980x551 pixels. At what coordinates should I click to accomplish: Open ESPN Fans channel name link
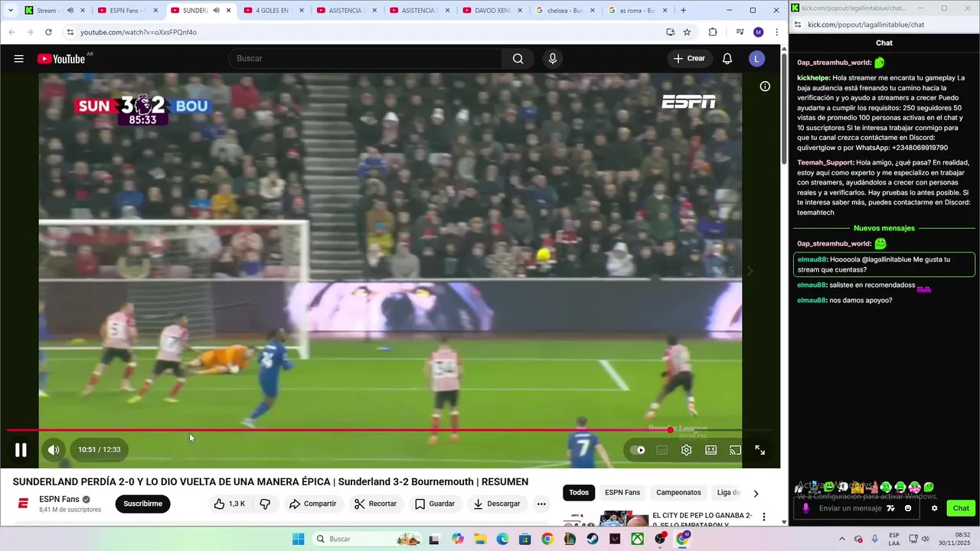coord(59,499)
